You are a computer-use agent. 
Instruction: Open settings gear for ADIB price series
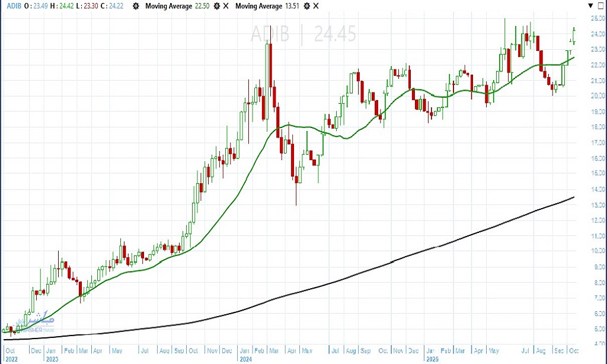pyautogui.click(x=136, y=6)
